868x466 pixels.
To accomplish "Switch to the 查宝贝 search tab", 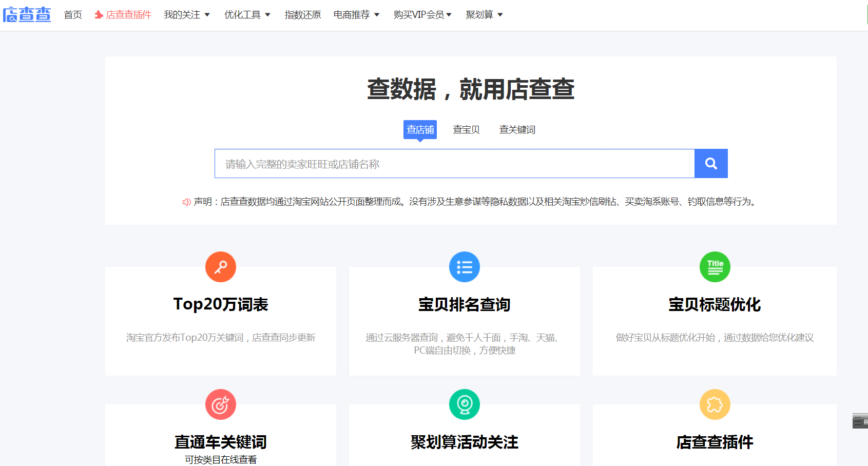I will [466, 130].
